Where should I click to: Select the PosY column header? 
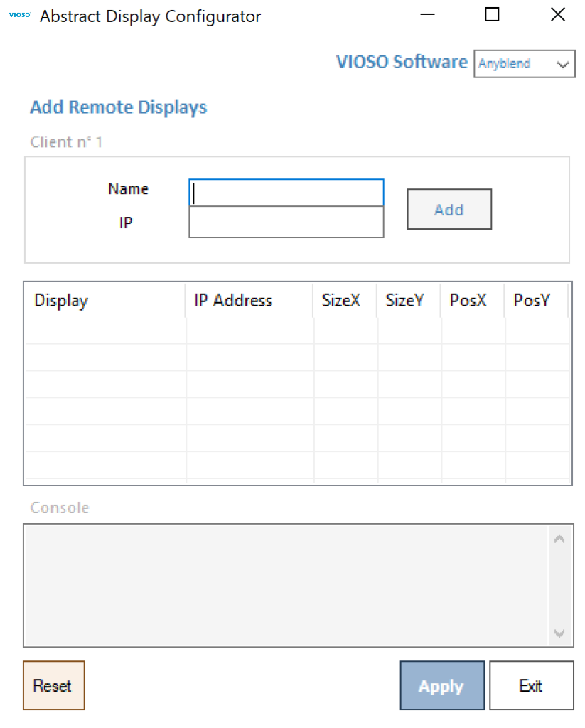coord(536,301)
